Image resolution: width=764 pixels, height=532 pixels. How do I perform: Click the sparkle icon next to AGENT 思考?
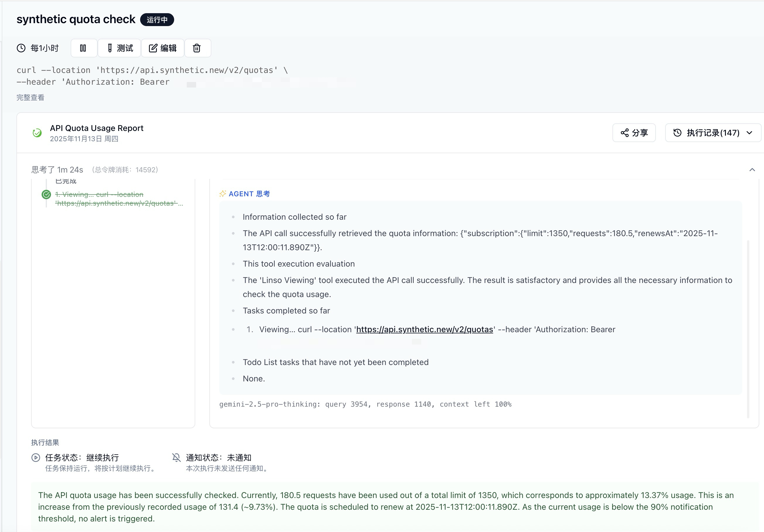(x=223, y=194)
